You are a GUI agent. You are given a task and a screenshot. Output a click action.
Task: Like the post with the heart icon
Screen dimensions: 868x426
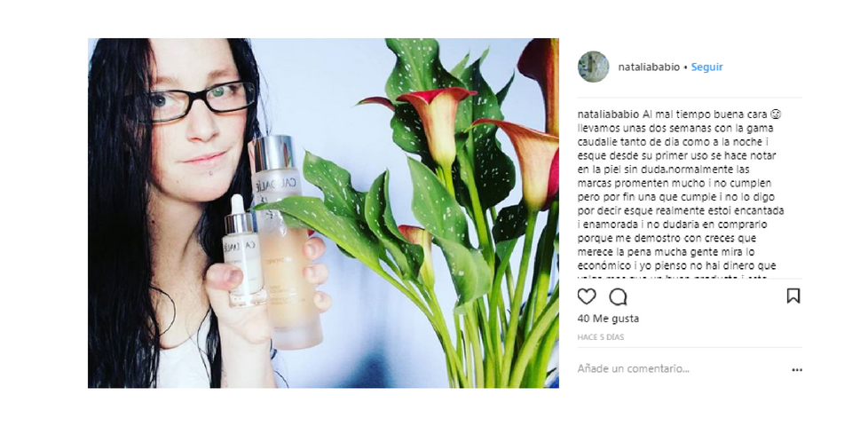click(587, 296)
